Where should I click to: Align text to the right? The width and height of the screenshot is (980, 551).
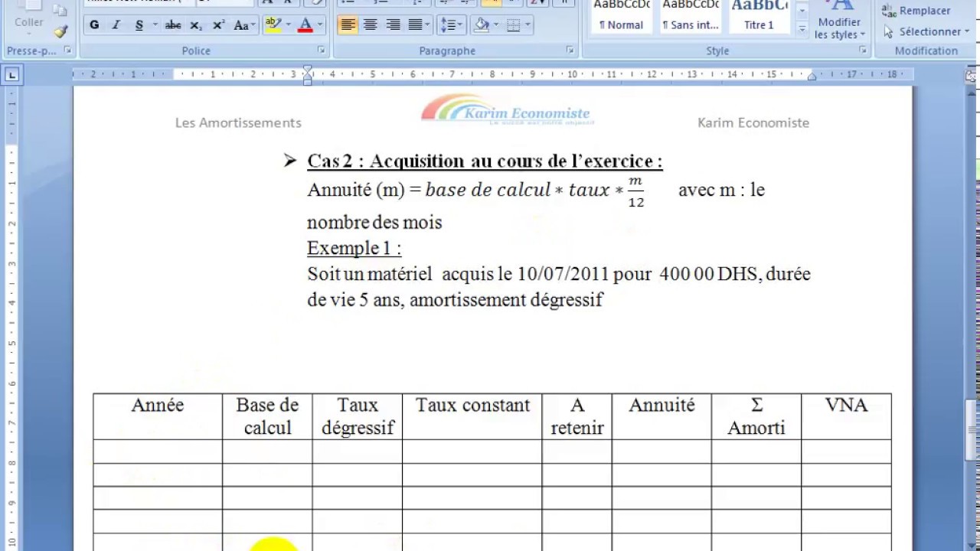[393, 25]
